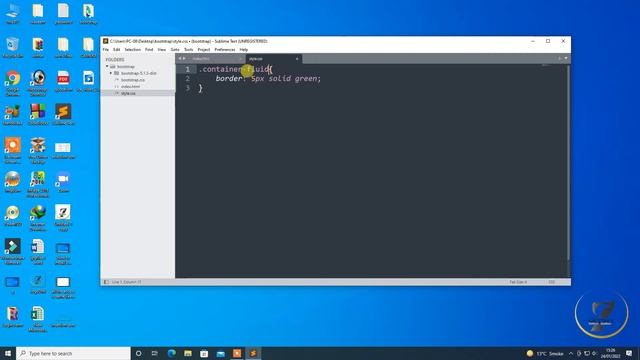Open the Tools menu
The height and width of the screenshot is (360, 640).
pos(188,49)
